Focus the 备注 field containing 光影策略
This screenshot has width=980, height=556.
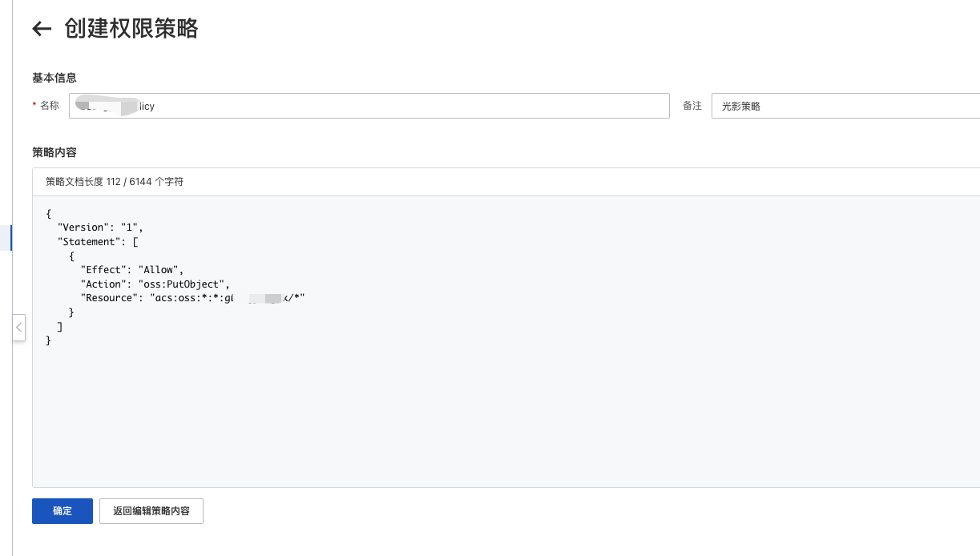(841, 106)
